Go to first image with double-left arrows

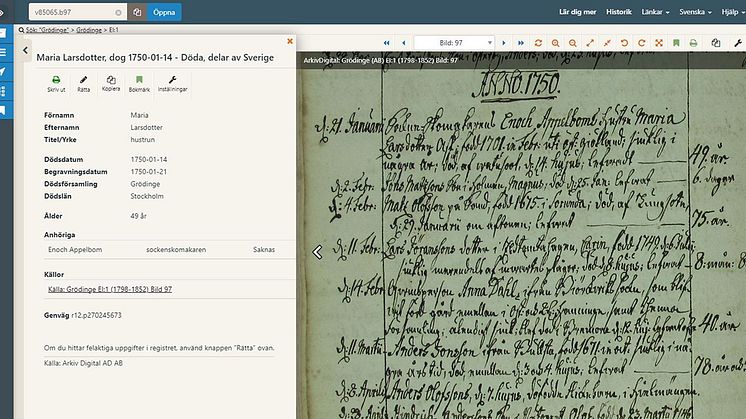pyautogui.click(x=387, y=43)
